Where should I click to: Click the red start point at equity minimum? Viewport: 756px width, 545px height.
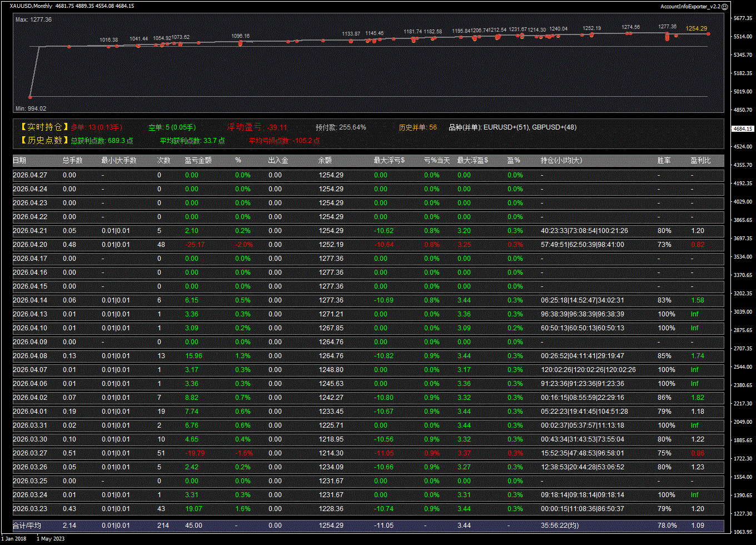point(31,97)
